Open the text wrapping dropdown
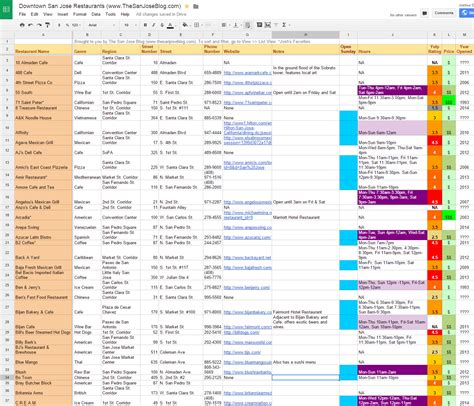 [248, 25]
